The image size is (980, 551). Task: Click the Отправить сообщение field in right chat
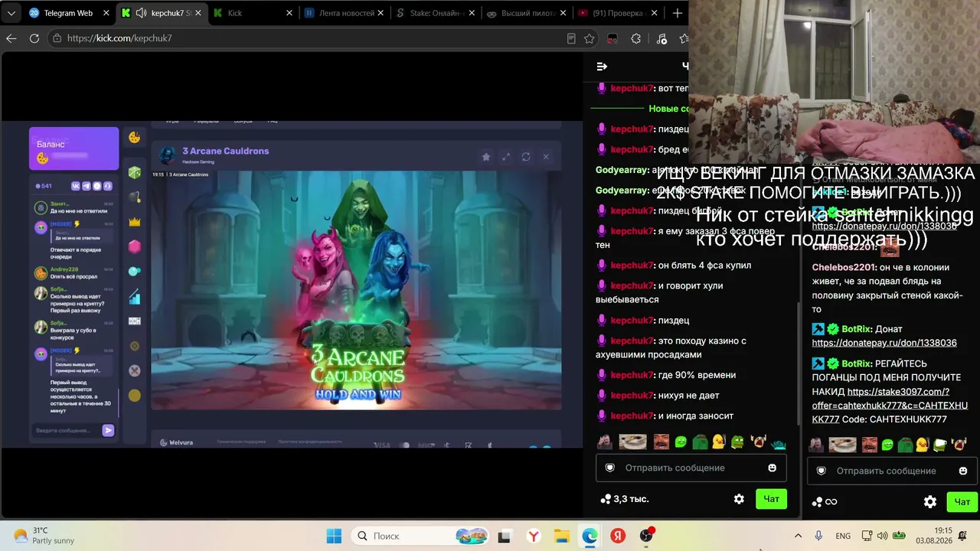pyautogui.click(x=891, y=471)
